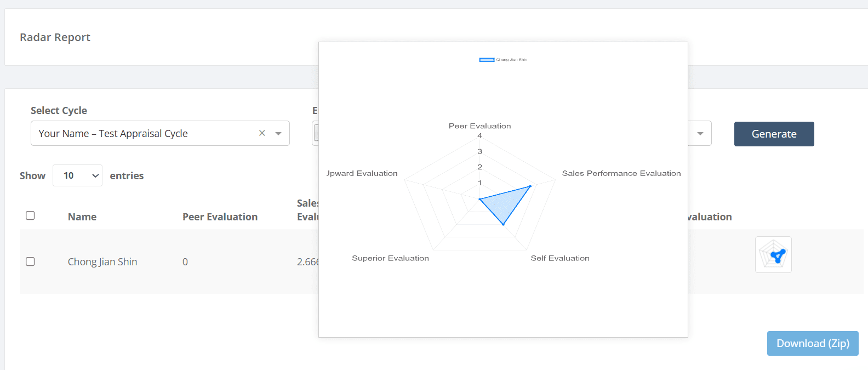Download the report as Zip
The width and height of the screenshot is (868, 370).
click(813, 343)
